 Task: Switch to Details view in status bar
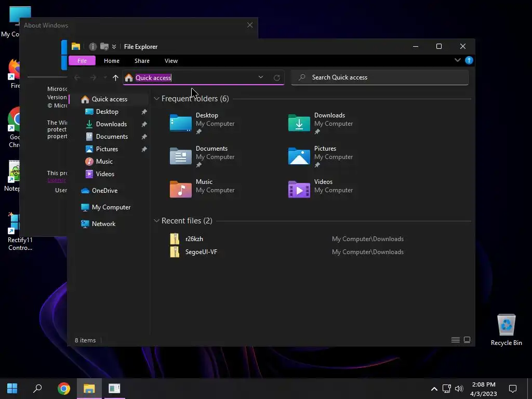click(455, 340)
